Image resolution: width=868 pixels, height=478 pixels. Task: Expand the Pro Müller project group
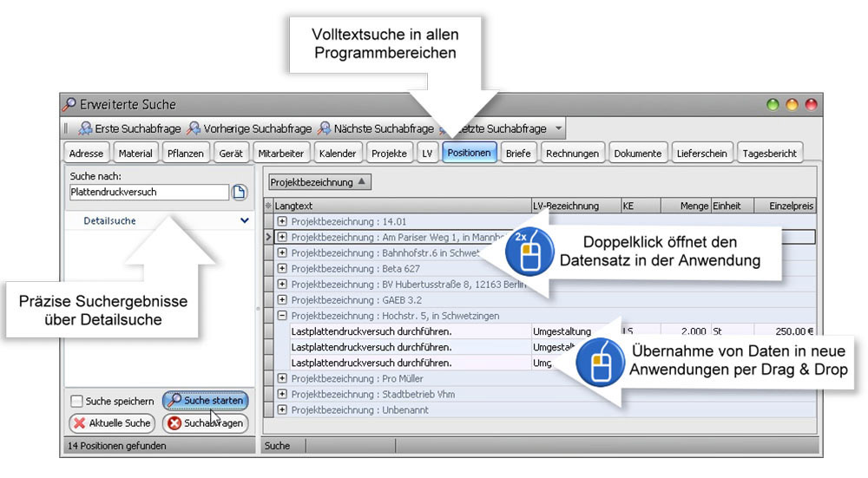(282, 378)
